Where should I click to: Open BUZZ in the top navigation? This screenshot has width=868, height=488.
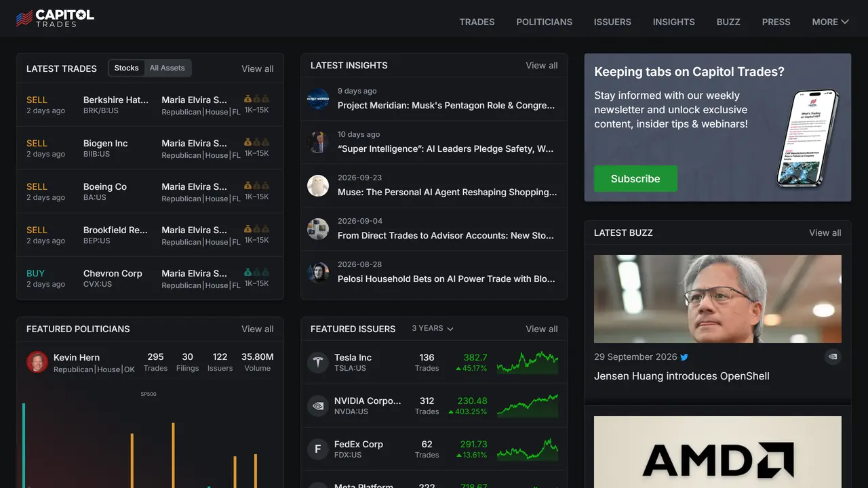(x=728, y=22)
